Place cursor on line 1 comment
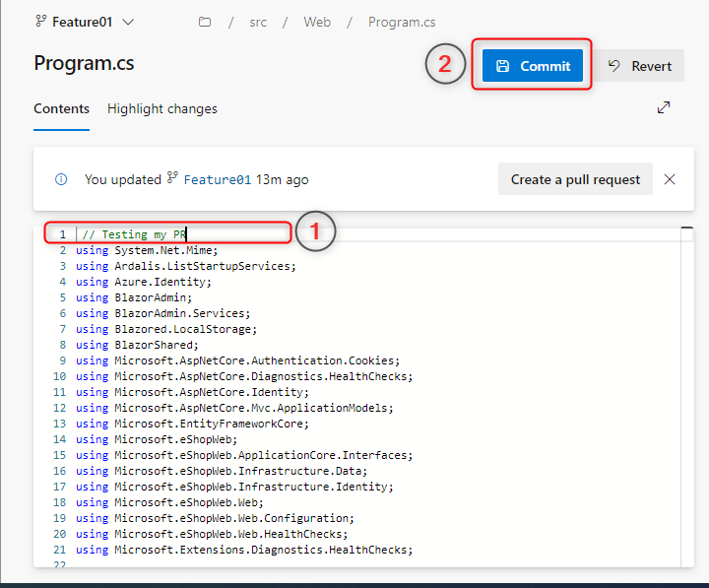The image size is (709, 588). coord(134,234)
